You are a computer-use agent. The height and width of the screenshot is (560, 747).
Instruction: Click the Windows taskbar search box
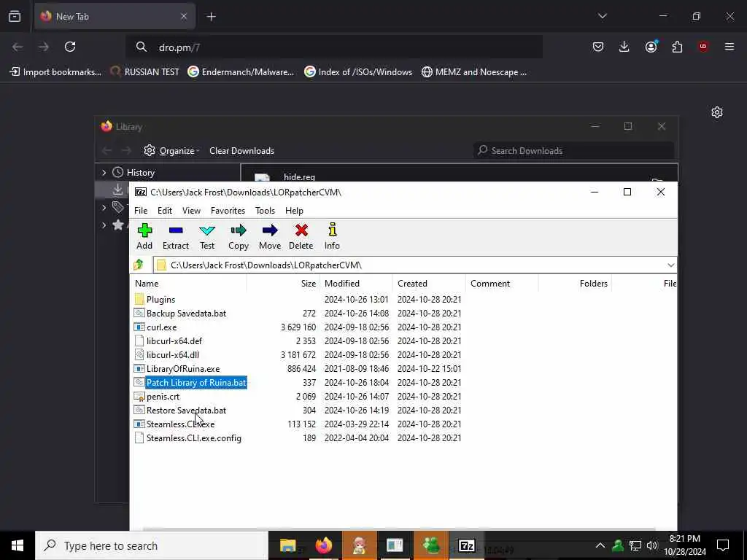[x=152, y=545]
